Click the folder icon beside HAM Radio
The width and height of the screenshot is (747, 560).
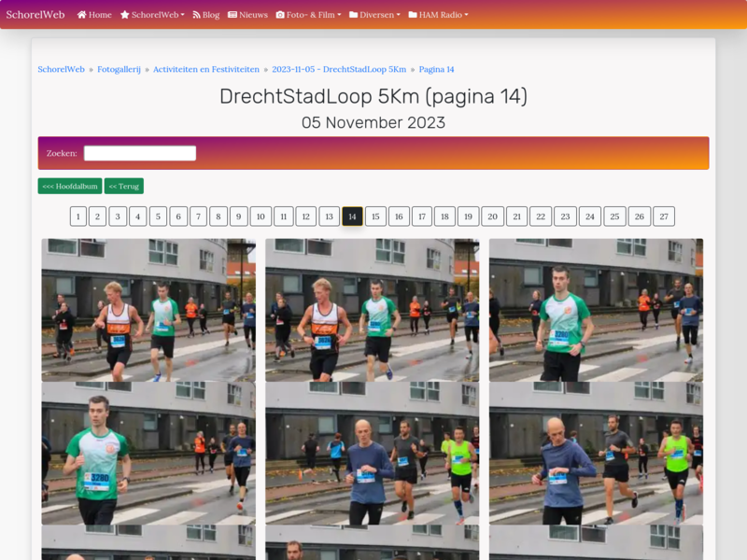point(413,15)
